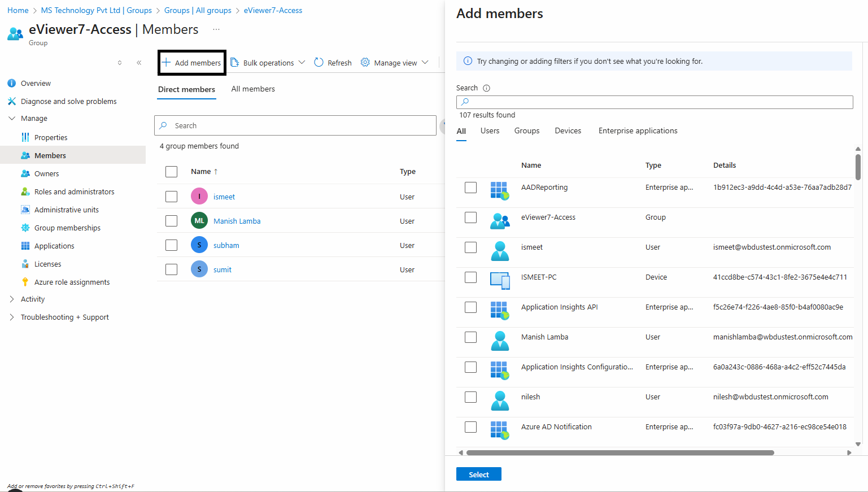Screen dimensions: 868x492
Task: Expand Troubleshooting + Support section
Action: [12, 317]
